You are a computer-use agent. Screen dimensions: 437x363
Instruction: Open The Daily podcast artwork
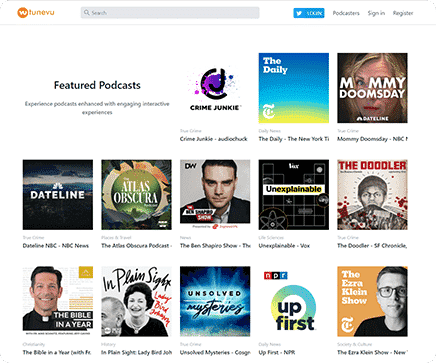(x=294, y=88)
